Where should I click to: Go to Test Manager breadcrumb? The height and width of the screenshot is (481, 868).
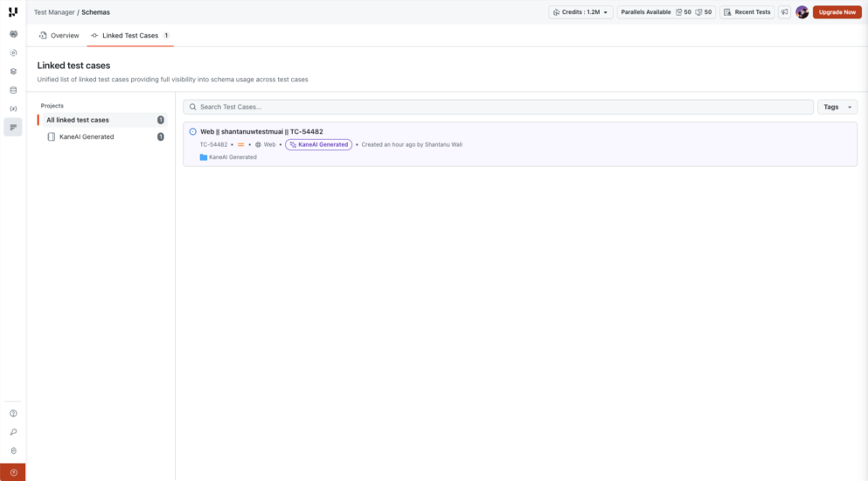[54, 12]
